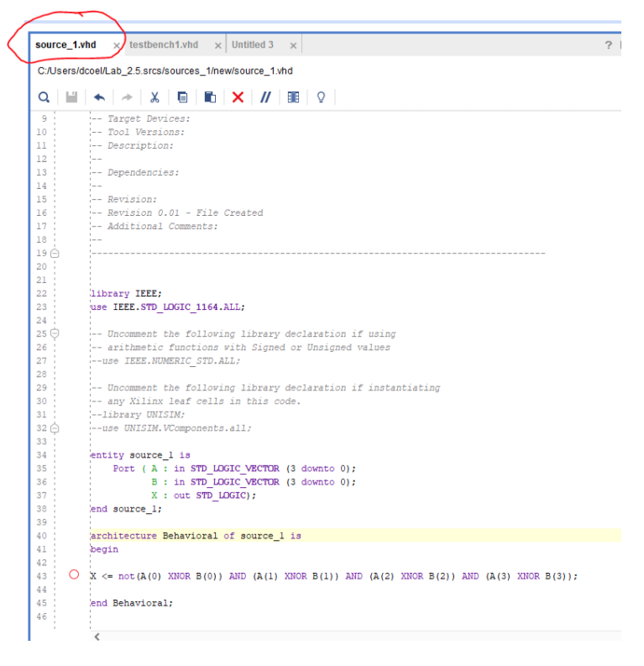This screenshot has width=644, height=666.
Task: Close the source_1.vhd tab
Action: click(117, 45)
